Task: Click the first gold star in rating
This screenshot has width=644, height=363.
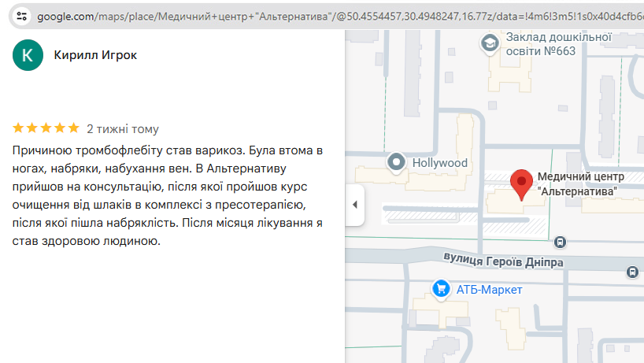Action: coord(19,128)
